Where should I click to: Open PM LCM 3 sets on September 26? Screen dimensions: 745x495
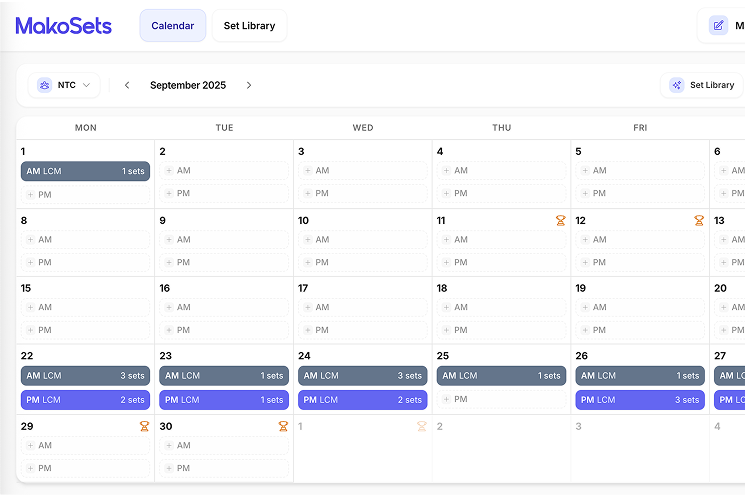[639, 400]
